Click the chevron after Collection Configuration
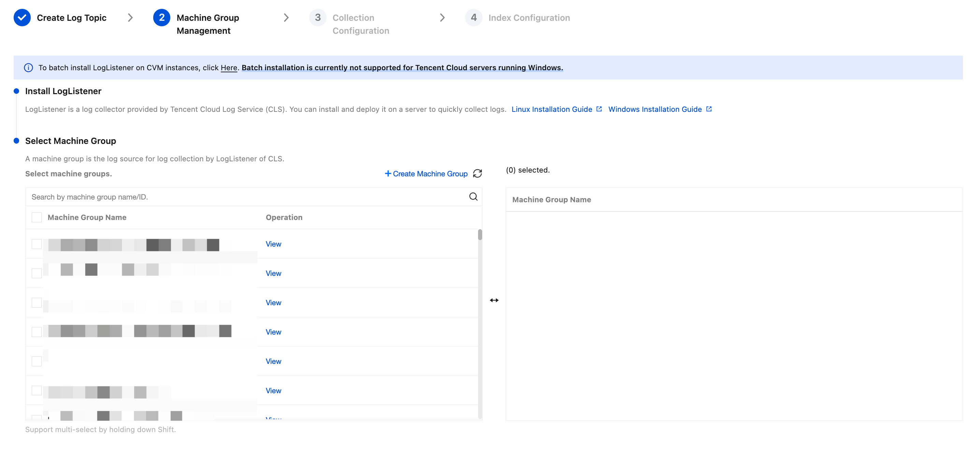980x457 pixels. [442, 18]
